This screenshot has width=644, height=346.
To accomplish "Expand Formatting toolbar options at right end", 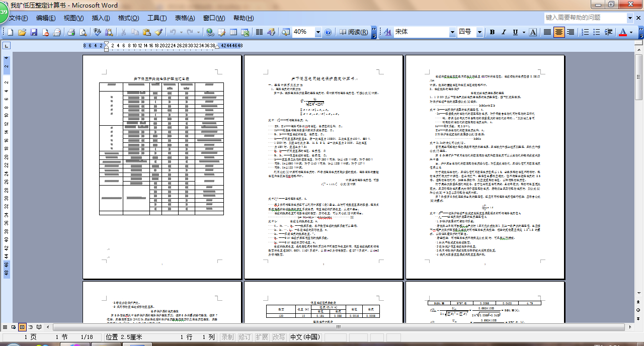I will click(x=640, y=32).
